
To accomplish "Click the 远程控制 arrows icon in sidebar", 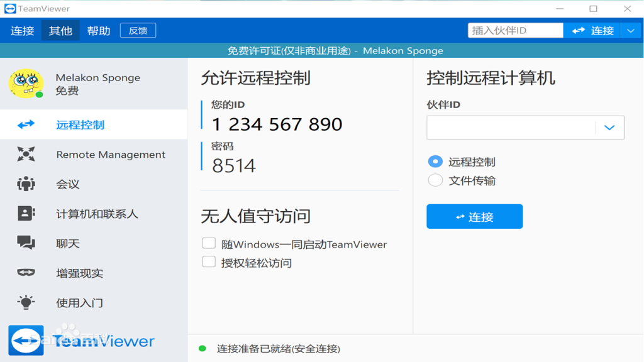I will coord(26,124).
